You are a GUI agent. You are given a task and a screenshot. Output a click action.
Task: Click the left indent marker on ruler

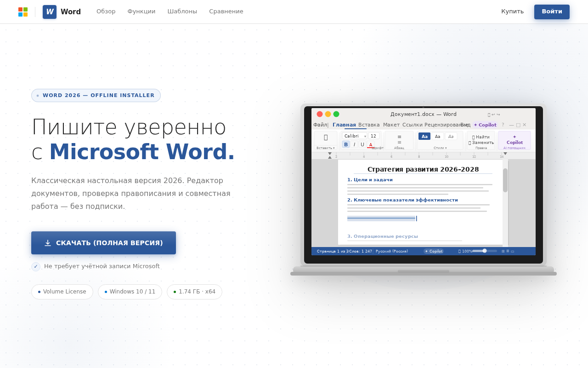pyautogui.click(x=330, y=155)
